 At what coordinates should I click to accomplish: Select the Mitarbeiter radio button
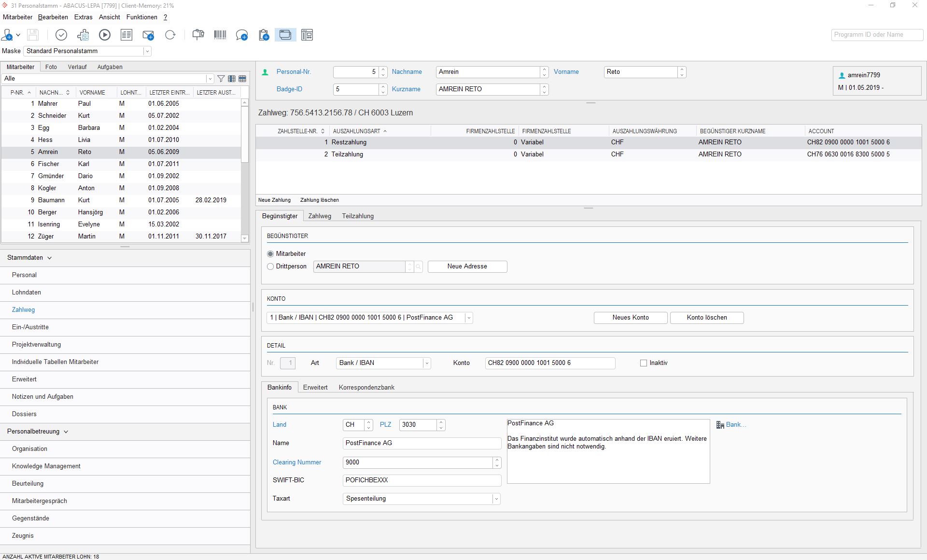[x=270, y=254]
